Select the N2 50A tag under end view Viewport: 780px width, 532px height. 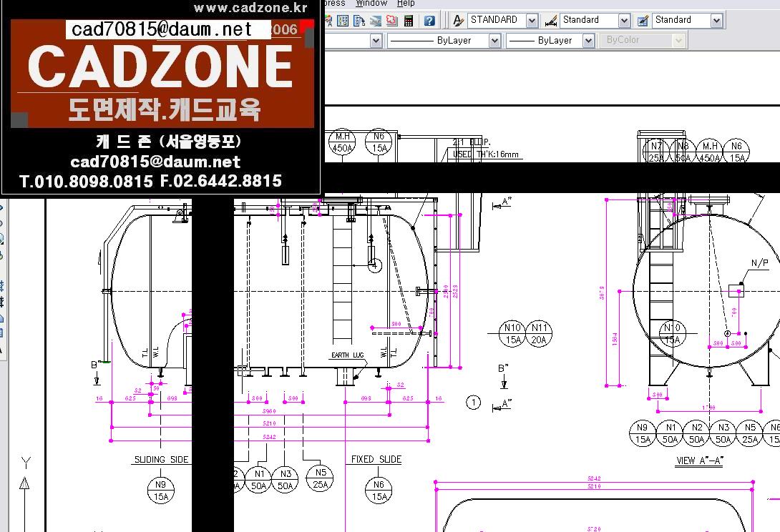click(696, 433)
